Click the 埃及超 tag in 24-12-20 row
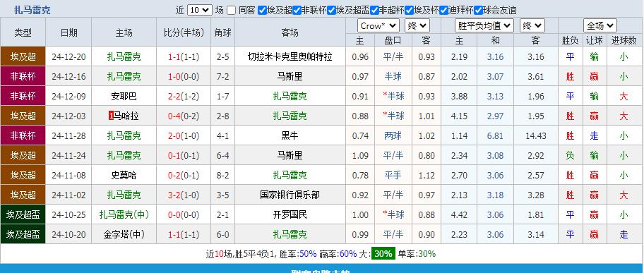The width and height of the screenshot is (644, 273). (x=23, y=56)
